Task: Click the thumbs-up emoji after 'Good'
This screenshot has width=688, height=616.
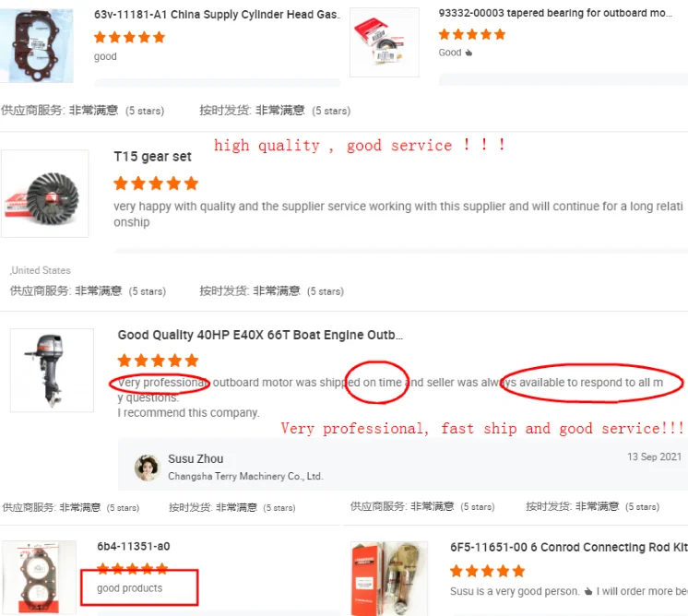Action: point(469,53)
